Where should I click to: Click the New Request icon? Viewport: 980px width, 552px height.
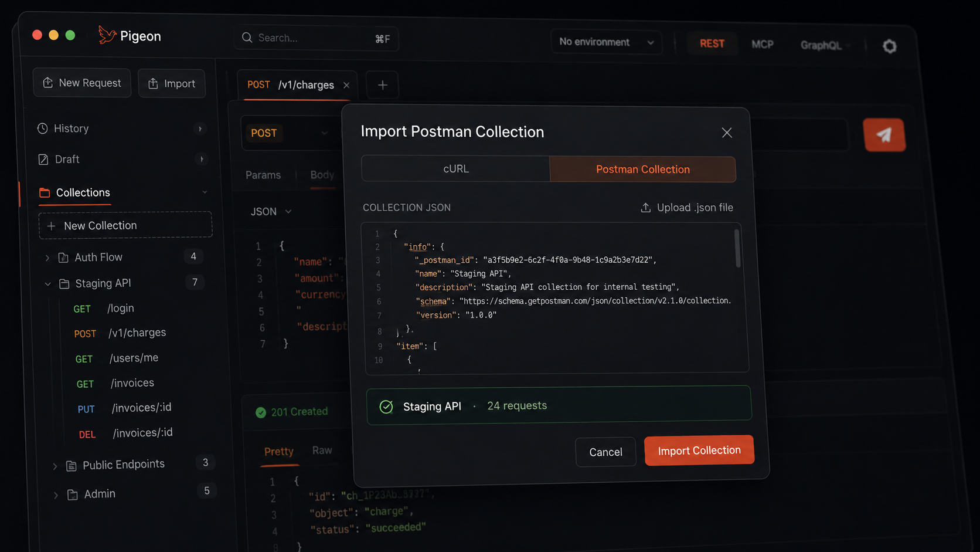(48, 83)
